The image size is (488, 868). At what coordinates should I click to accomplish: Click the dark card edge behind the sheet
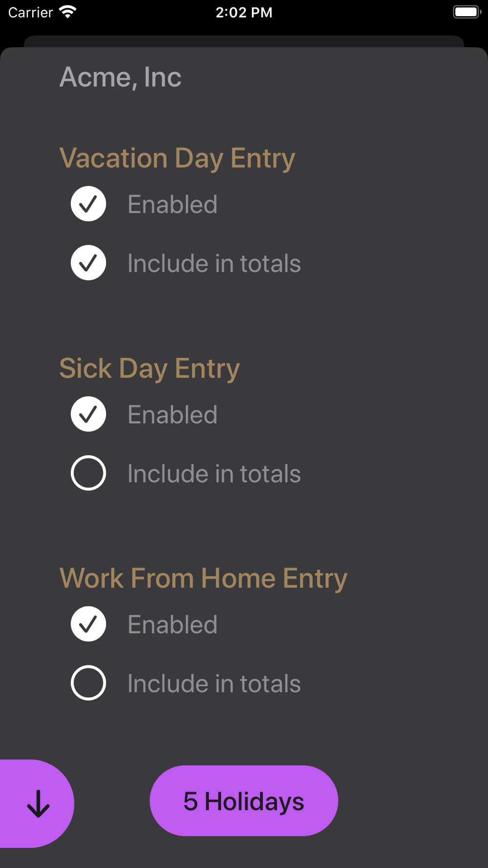[244, 41]
